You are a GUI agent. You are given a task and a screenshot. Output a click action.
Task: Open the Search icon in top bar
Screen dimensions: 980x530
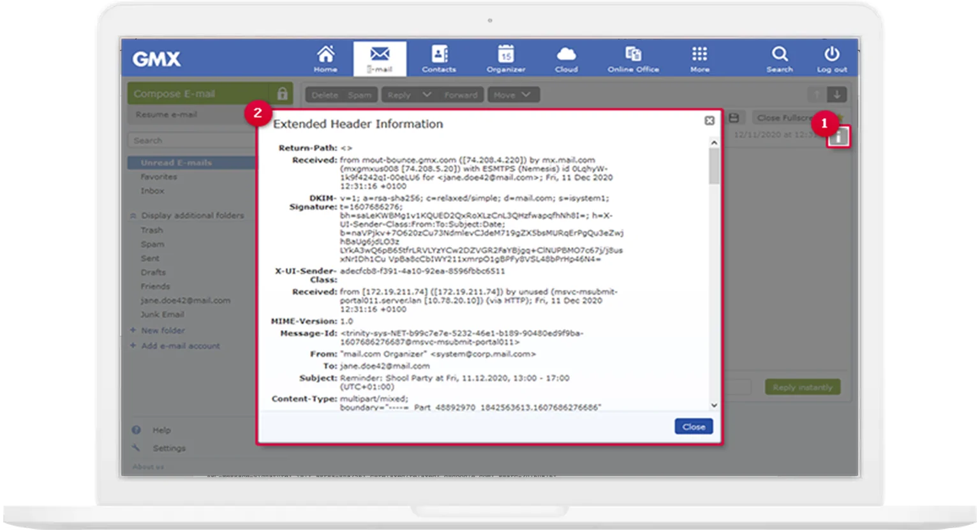click(x=780, y=59)
